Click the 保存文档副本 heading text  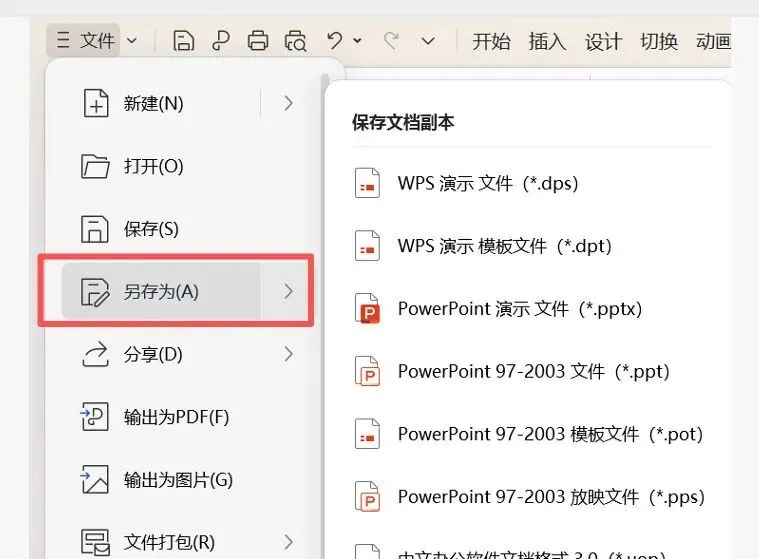[x=403, y=122]
